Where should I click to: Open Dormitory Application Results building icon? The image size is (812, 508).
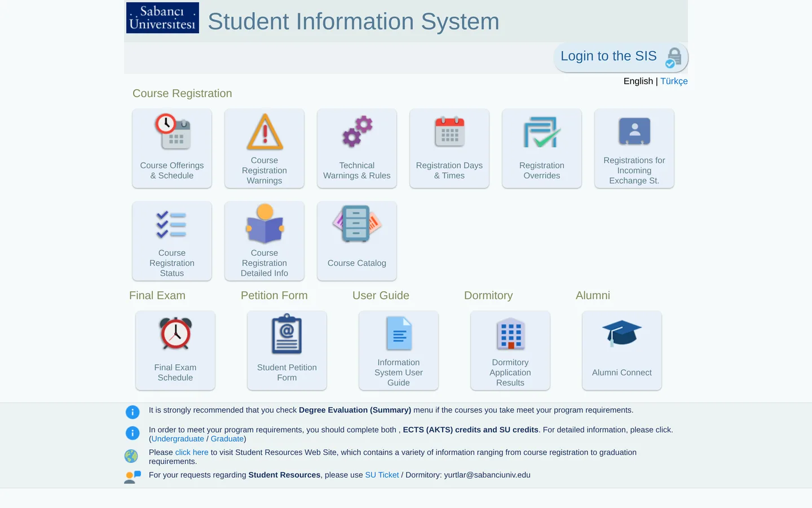(510, 334)
